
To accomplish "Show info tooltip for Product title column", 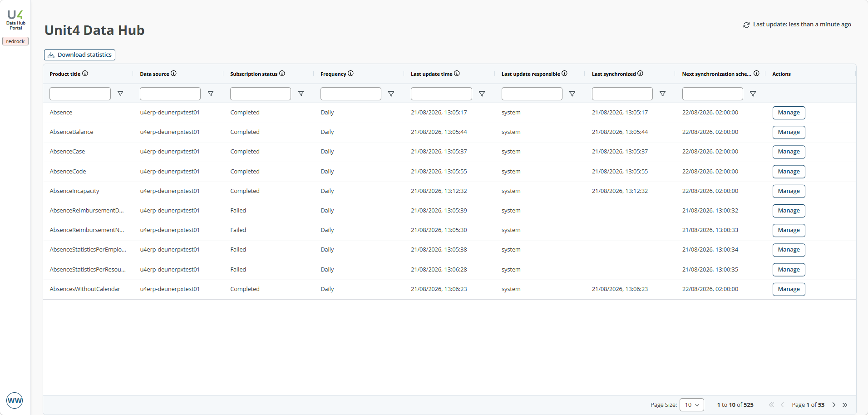I will [x=85, y=74].
